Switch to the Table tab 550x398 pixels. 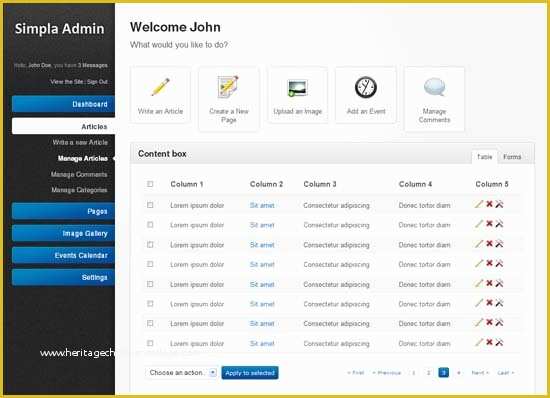click(x=484, y=157)
